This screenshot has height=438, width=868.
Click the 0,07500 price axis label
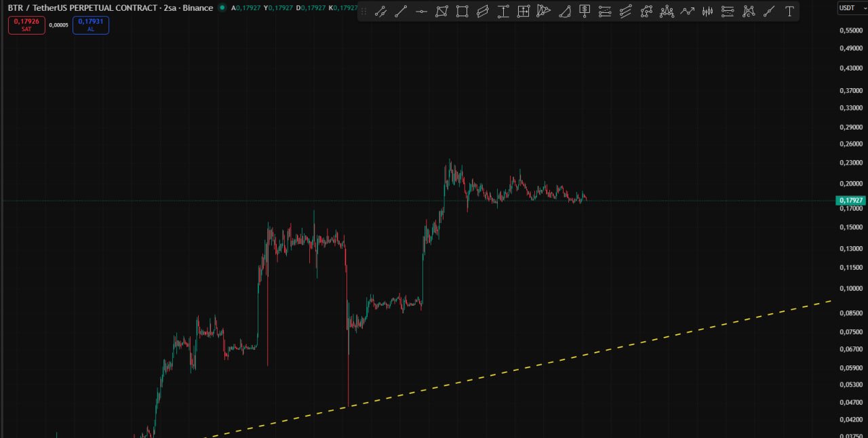click(x=851, y=332)
